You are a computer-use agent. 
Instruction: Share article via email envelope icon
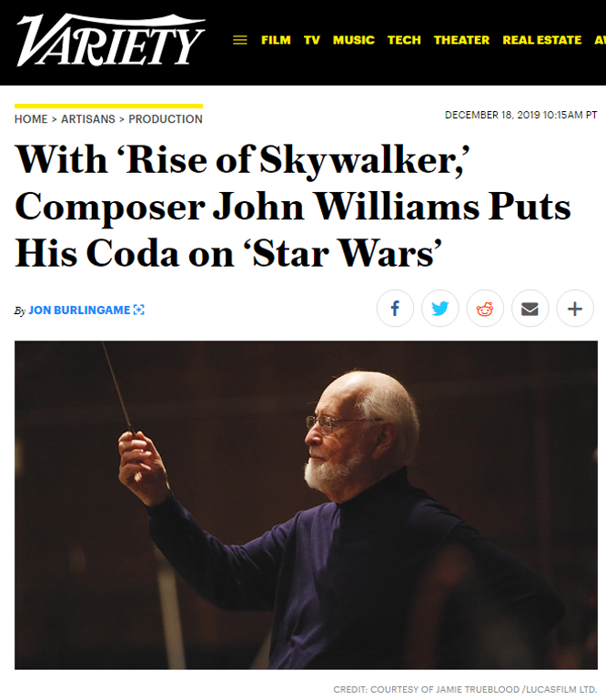pos(530,309)
